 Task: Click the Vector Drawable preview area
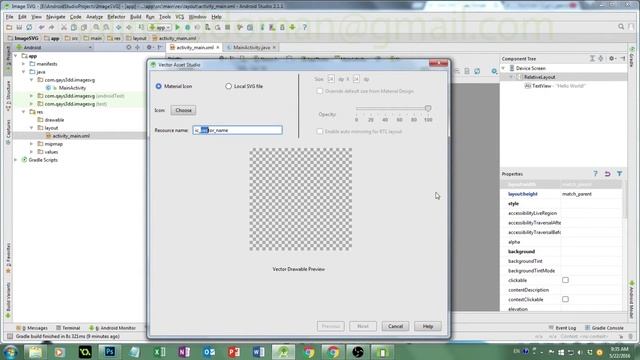(301, 199)
